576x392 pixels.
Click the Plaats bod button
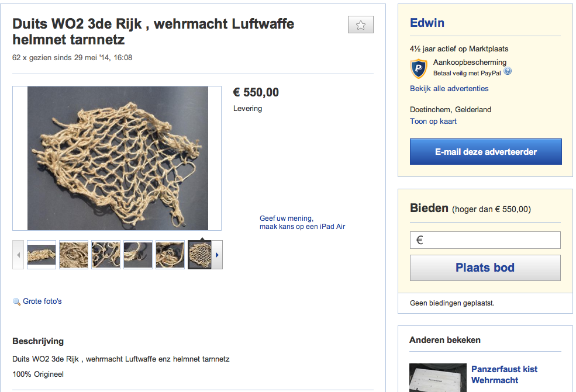[485, 268]
